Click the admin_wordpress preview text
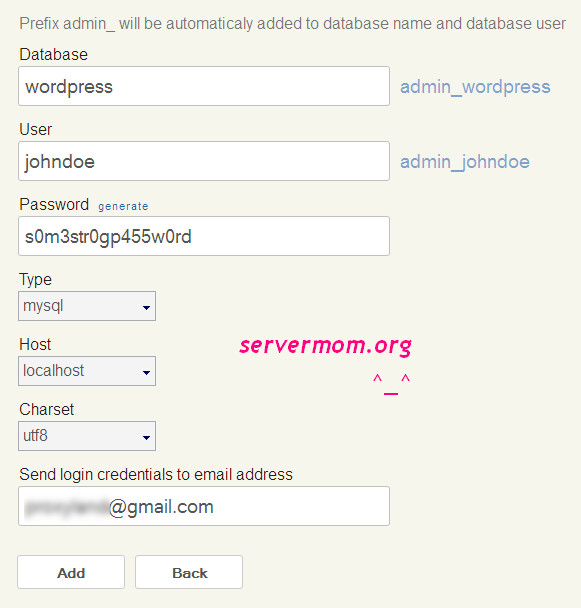 (475, 86)
